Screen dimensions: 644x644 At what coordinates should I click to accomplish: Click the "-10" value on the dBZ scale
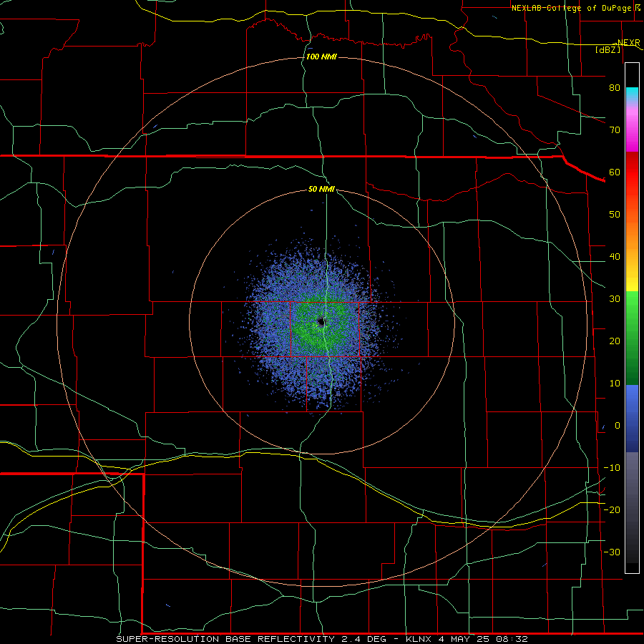coord(612,468)
